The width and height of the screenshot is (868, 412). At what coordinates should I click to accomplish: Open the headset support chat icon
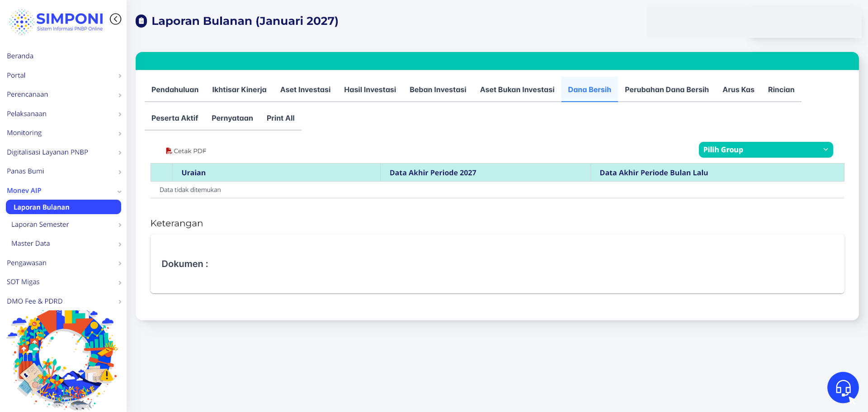tap(843, 388)
